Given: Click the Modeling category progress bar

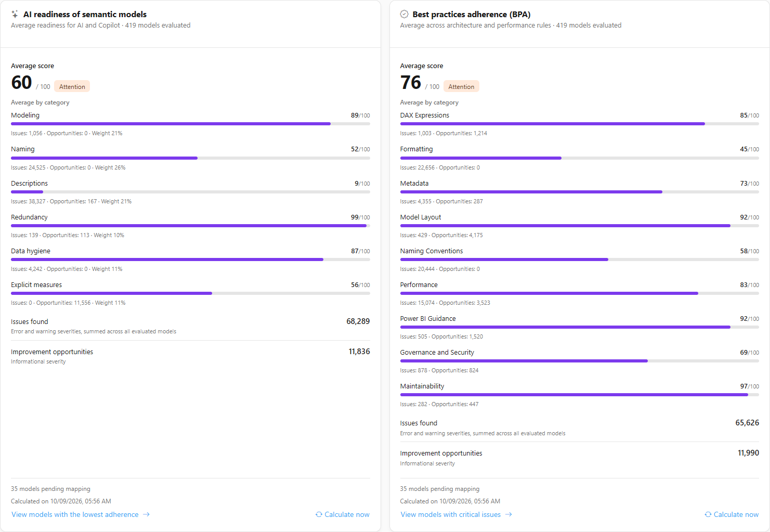Looking at the screenshot, I should tap(190, 124).
